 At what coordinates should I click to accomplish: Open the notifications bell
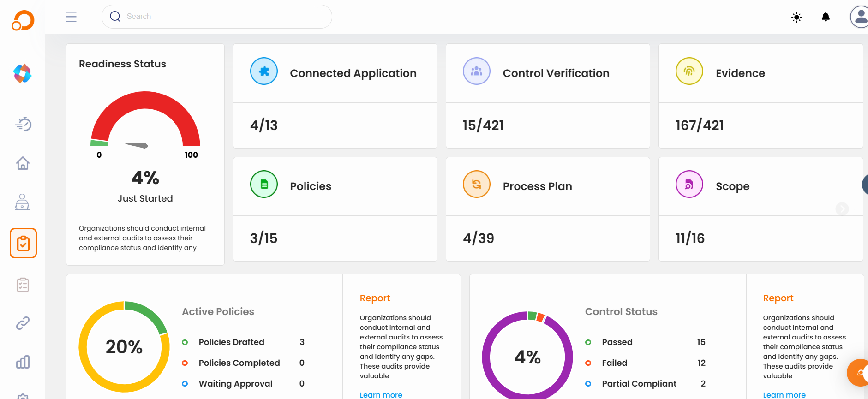pos(826,17)
